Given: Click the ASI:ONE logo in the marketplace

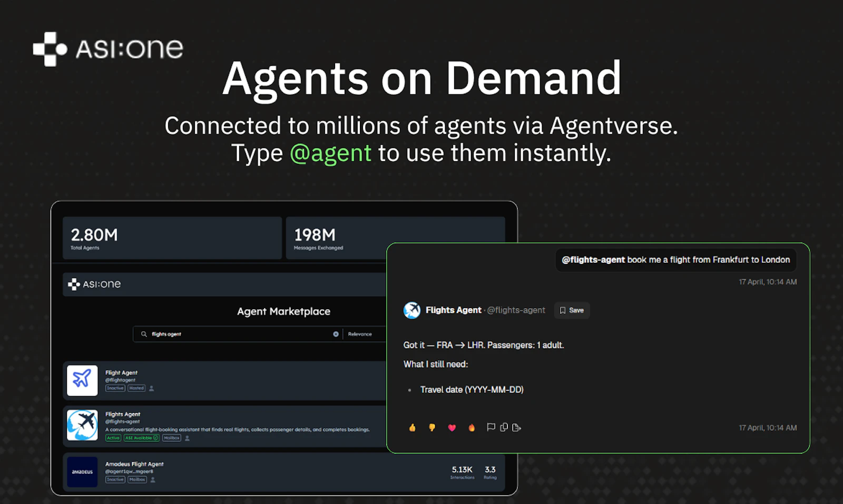Looking at the screenshot, I should [94, 284].
